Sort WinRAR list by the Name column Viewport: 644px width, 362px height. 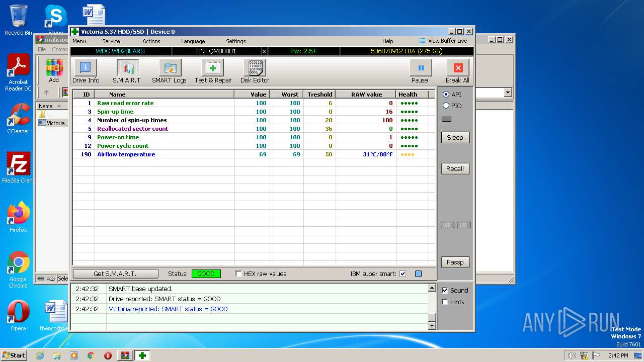(x=52, y=106)
